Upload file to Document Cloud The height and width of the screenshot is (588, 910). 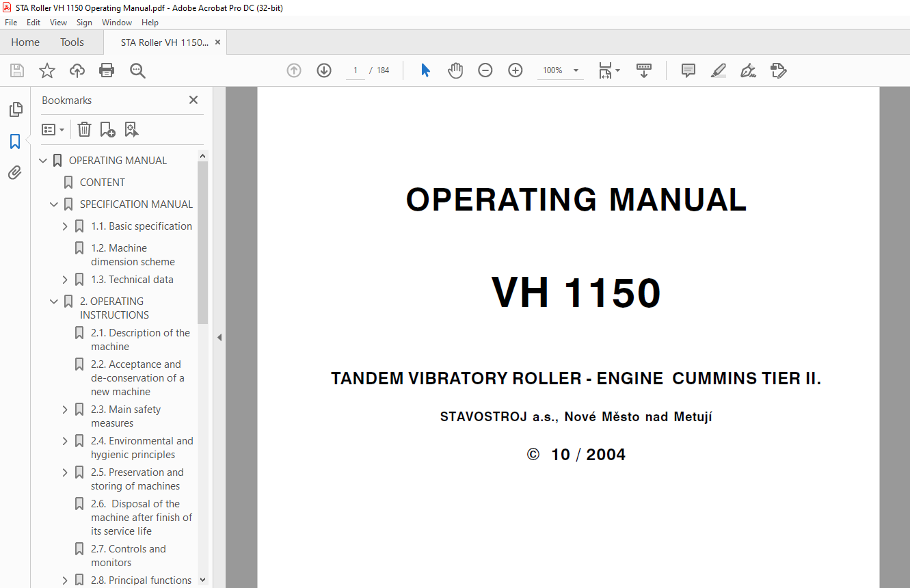pos(77,70)
